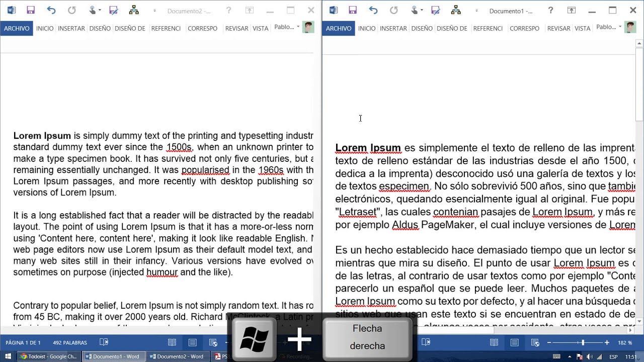Click Redo icon in Documento2 toolbar
This screenshot has height=362, width=644.
click(72, 10)
